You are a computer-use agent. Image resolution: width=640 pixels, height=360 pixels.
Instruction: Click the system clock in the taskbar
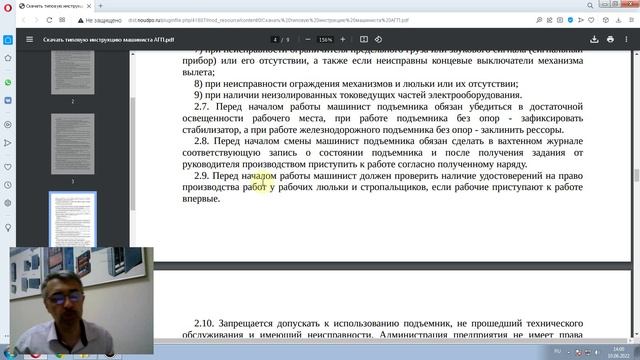[x=619, y=353]
